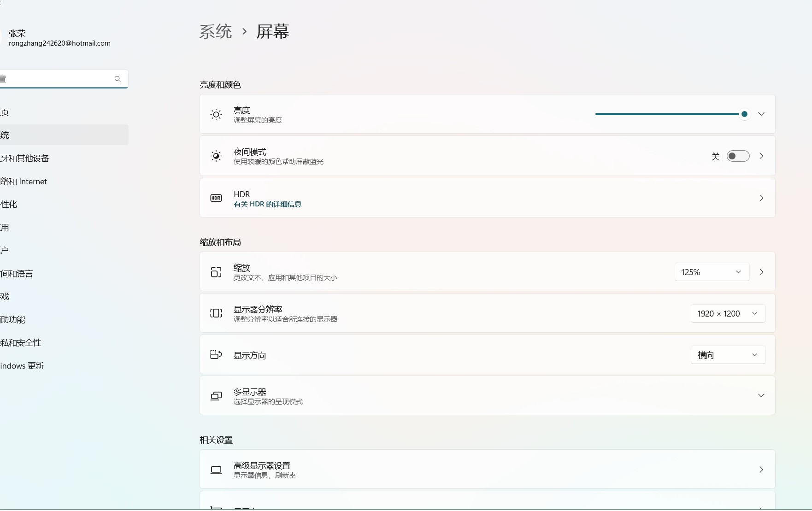Click the display resolution (显示器分辨率) icon
This screenshot has height=511, width=812.
click(x=216, y=313)
